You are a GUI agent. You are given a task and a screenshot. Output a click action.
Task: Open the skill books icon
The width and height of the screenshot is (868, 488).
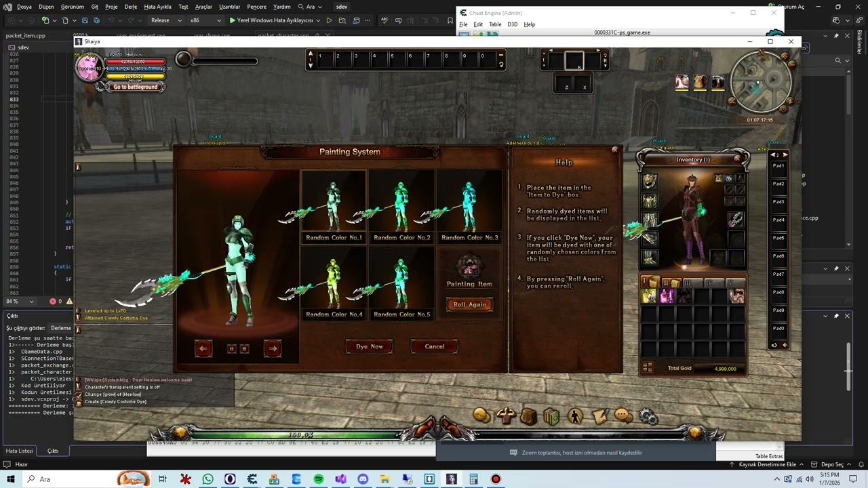[552, 416]
